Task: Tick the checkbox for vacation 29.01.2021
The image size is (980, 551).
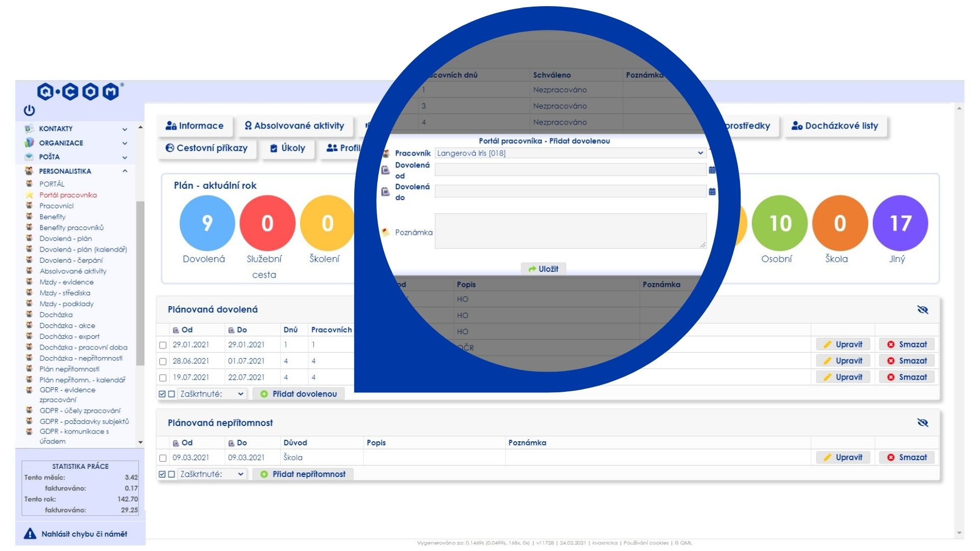Action: coord(163,345)
